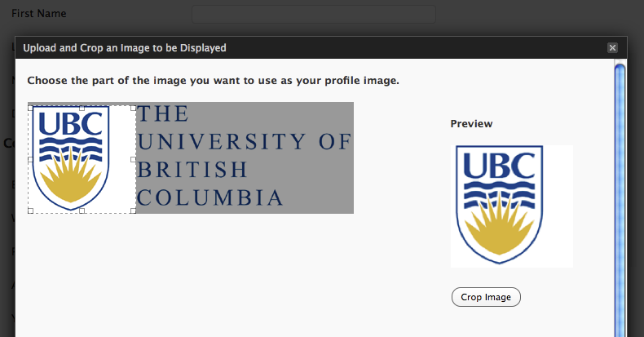Click the top-middle crop selection handle

82,107
